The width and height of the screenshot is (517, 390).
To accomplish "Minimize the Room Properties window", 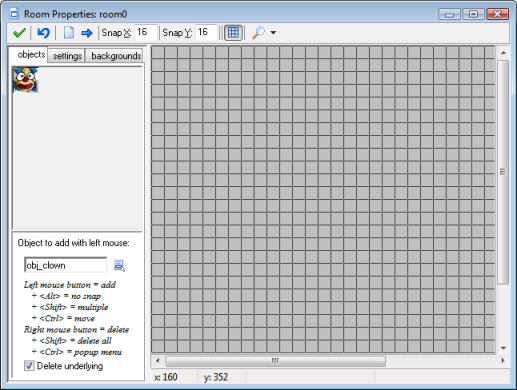I will coord(449,14).
